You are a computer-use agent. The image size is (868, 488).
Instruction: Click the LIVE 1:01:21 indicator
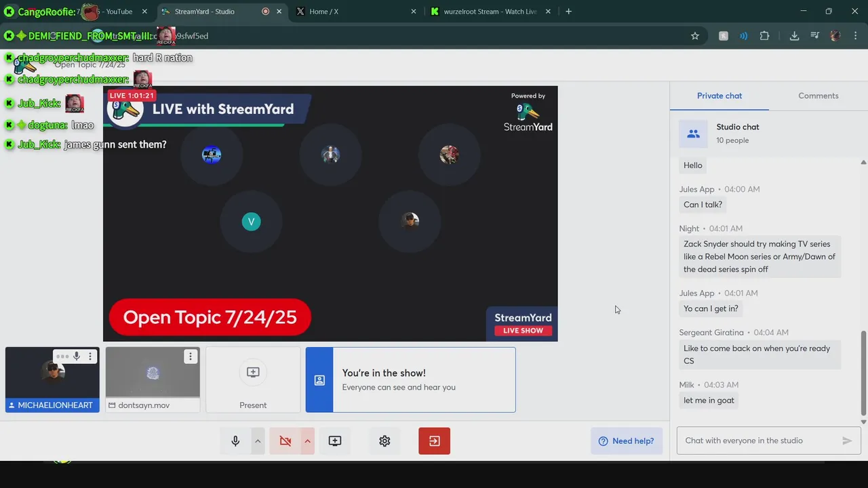[x=132, y=96]
